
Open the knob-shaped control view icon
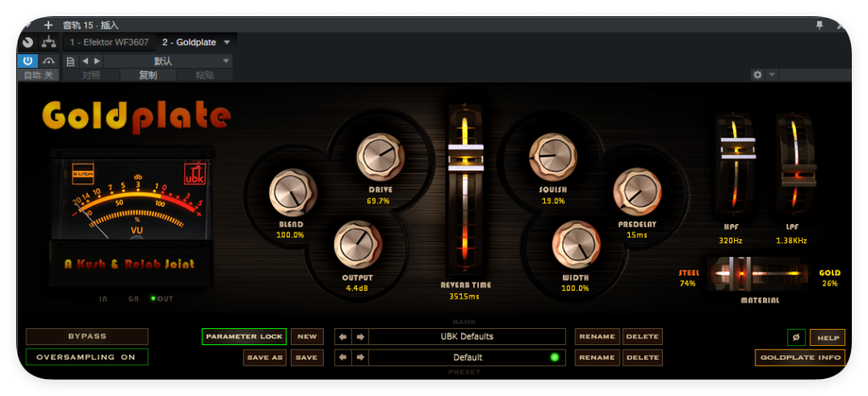point(28,42)
